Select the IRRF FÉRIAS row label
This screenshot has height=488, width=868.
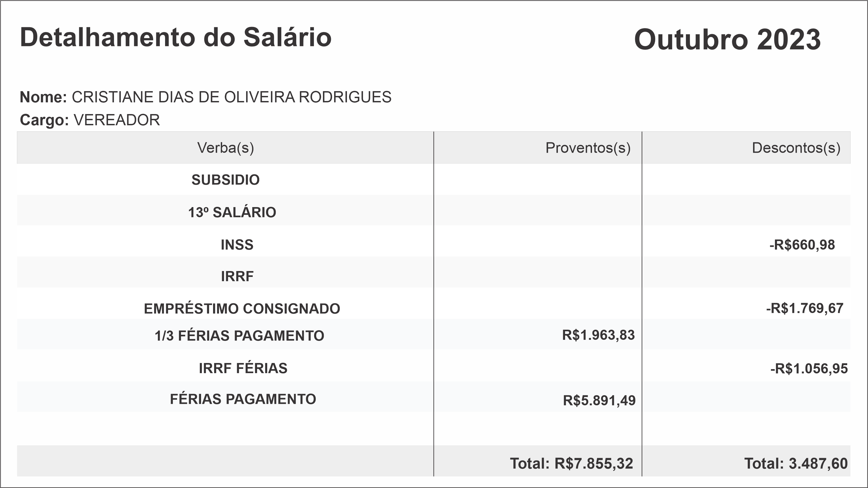pyautogui.click(x=243, y=368)
